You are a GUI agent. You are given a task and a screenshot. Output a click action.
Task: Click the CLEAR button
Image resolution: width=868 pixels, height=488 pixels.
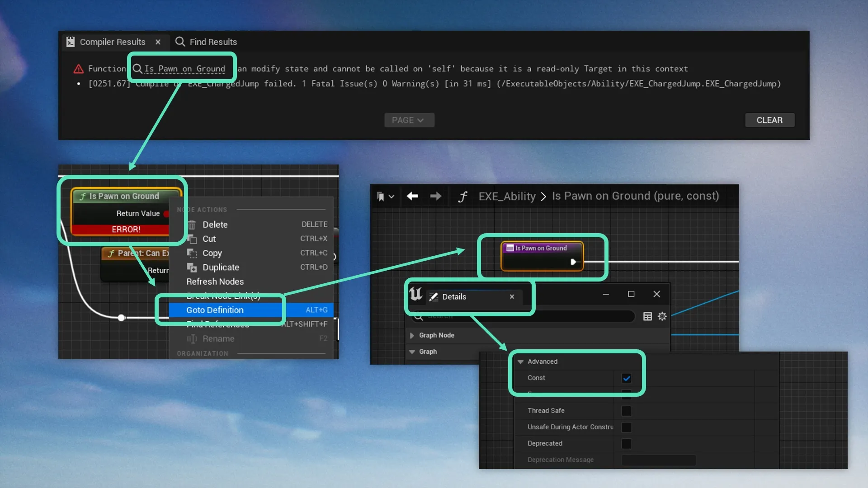[x=769, y=120]
